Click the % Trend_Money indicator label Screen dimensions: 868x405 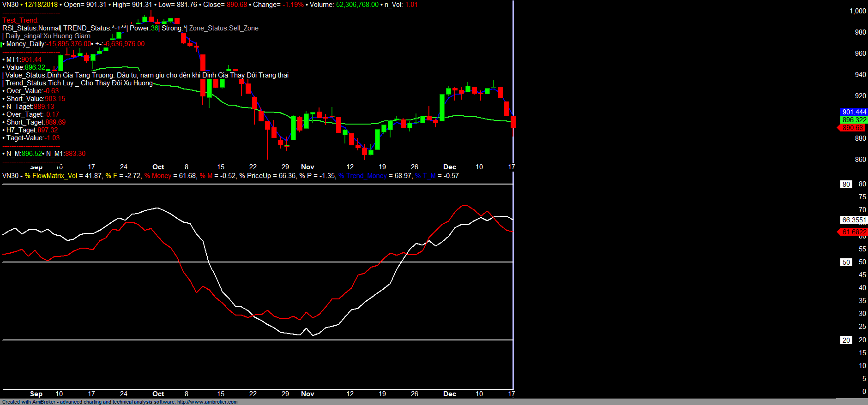click(362, 176)
